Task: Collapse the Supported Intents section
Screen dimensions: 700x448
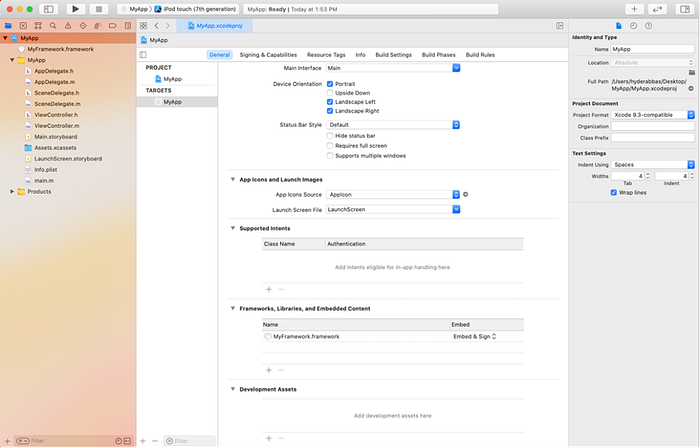Action: click(233, 228)
